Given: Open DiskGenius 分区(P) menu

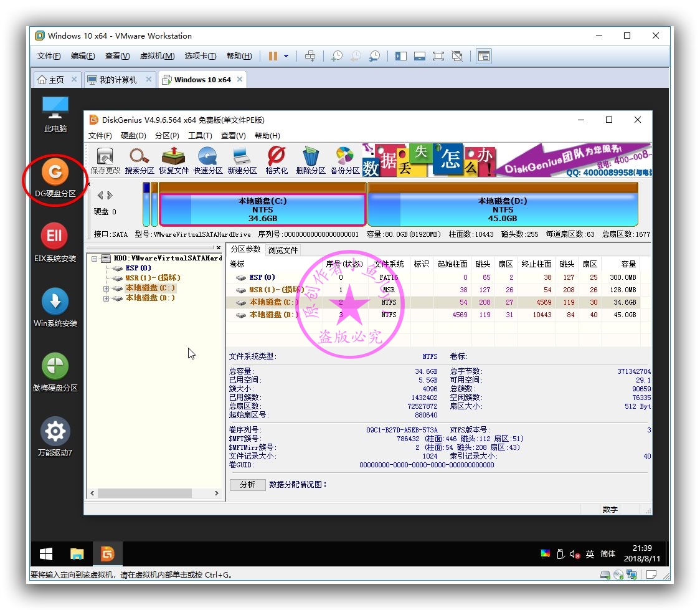Looking at the screenshot, I should (x=167, y=135).
